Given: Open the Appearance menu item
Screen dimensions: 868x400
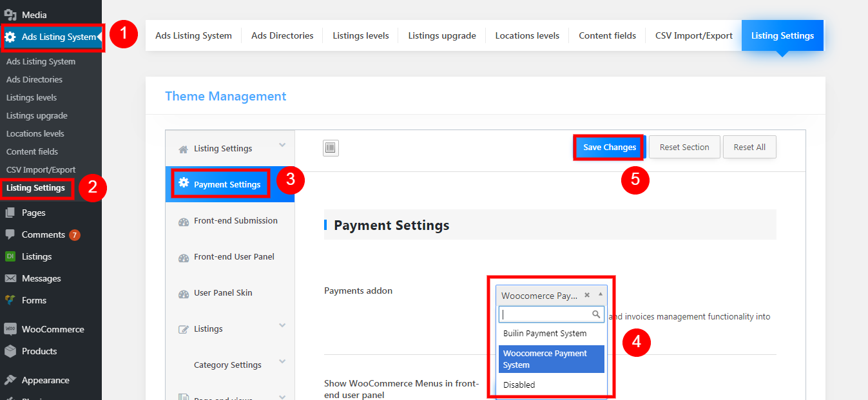Looking at the screenshot, I should [x=51, y=380].
